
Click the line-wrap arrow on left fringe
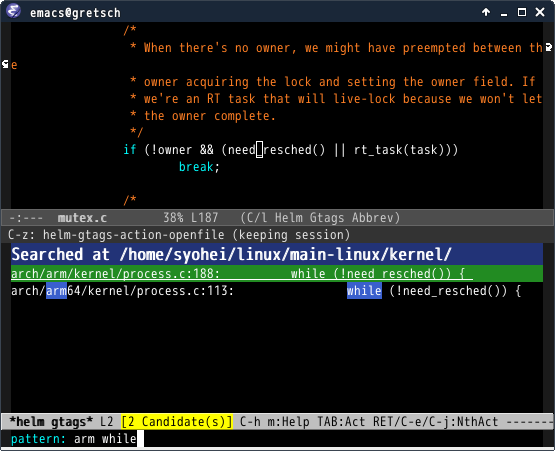click(x=5, y=64)
